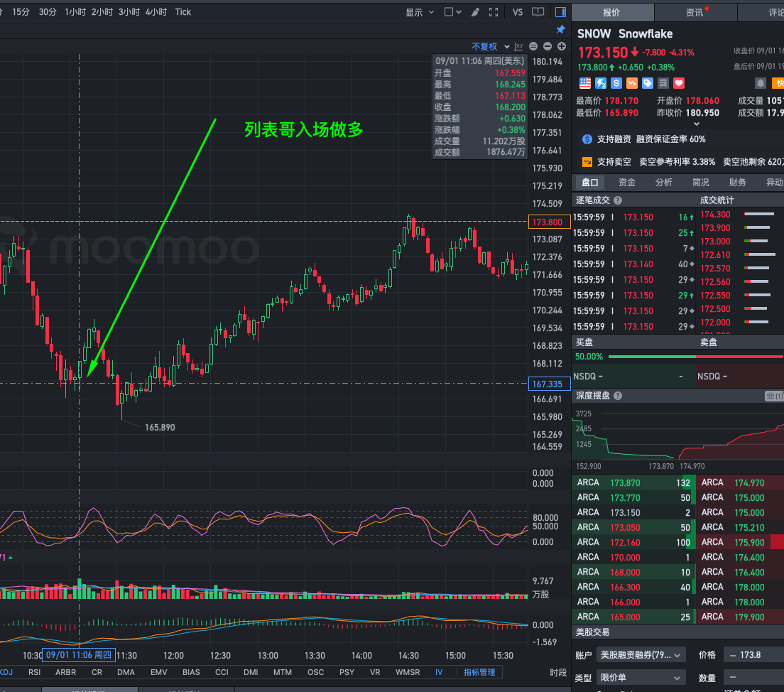This screenshot has width=784, height=692.
Task: Switch chart to Tick view
Action: pos(183,12)
